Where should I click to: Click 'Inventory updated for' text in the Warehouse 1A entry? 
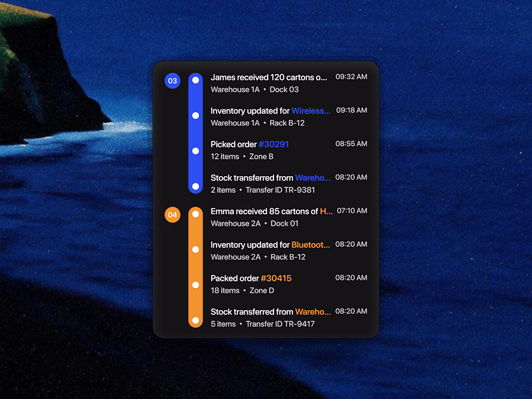[250, 111]
